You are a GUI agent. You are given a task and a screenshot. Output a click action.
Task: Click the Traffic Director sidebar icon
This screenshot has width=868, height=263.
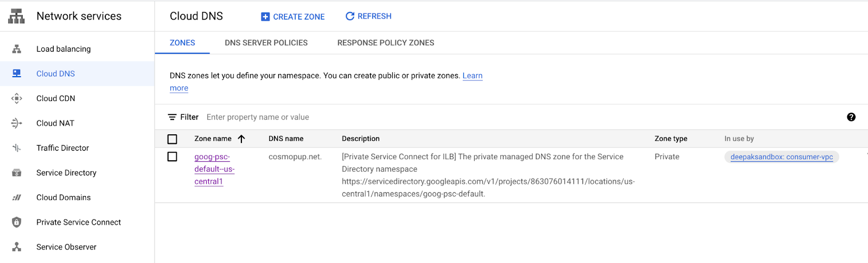pos(17,148)
